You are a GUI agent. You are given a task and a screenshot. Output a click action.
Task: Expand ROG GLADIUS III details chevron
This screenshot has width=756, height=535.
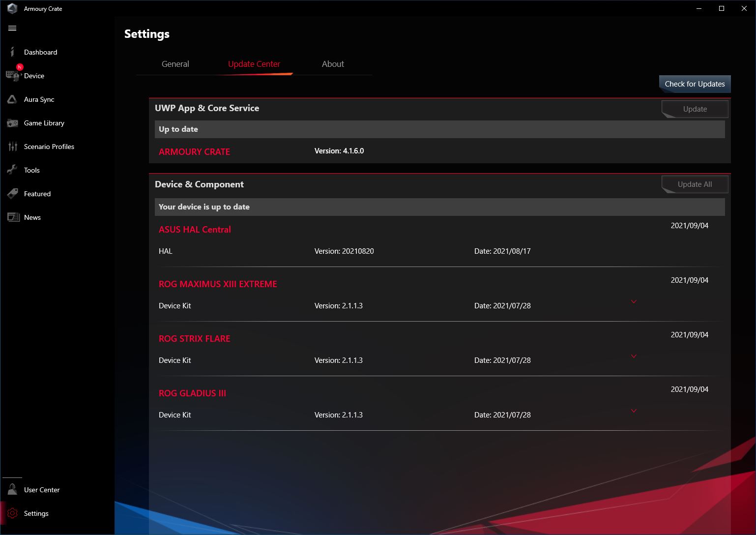click(634, 411)
